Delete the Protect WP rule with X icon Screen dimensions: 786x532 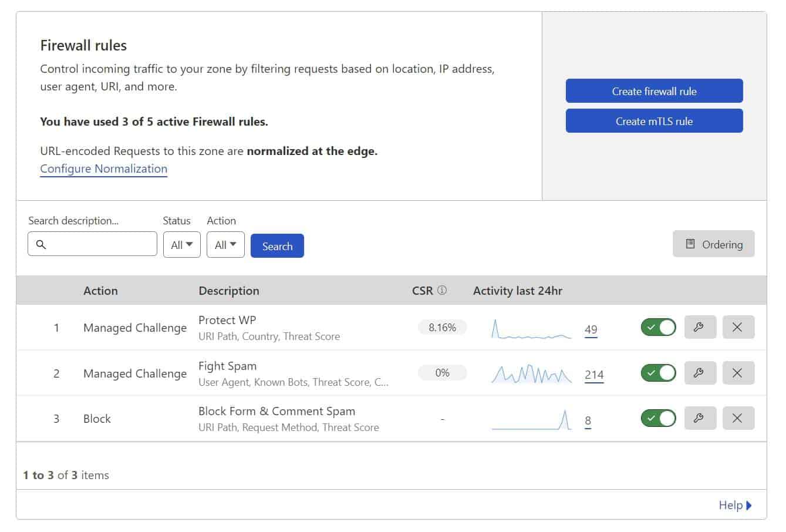coord(738,327)
